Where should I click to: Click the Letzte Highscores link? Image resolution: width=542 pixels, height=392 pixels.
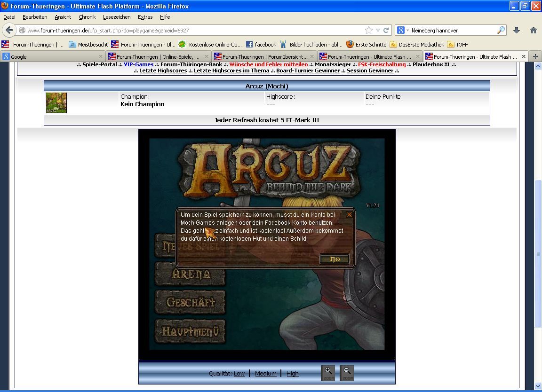coord(163,71)
